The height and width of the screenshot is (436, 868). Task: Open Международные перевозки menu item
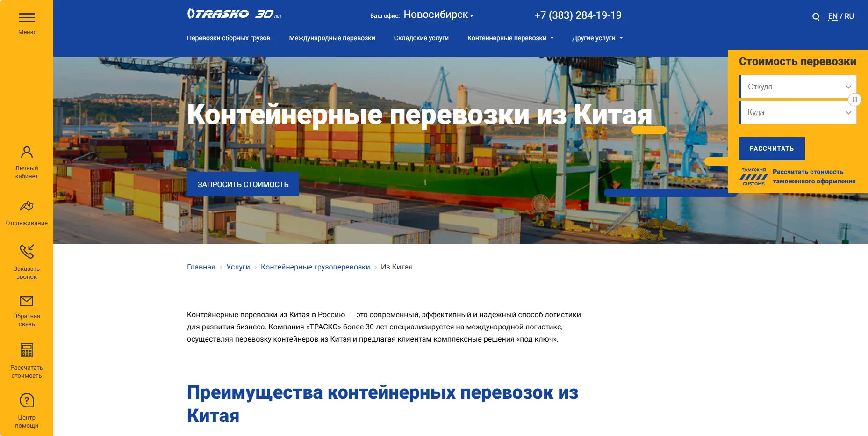pos(332,38)
